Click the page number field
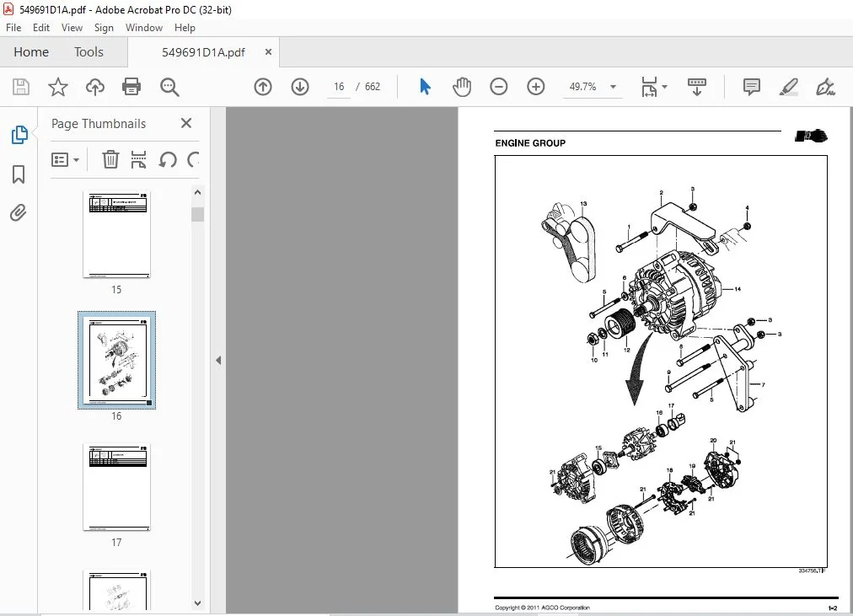 coord(339,87)
